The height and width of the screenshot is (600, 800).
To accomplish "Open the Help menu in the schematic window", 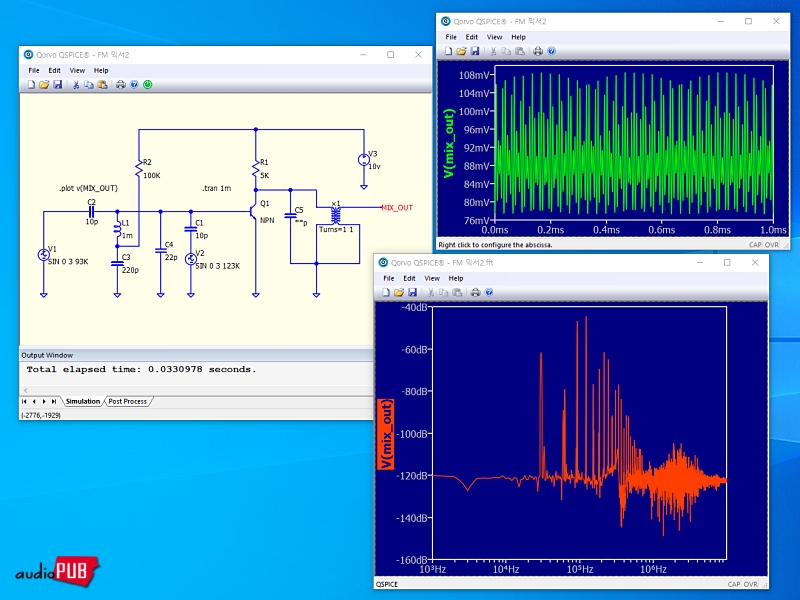I will pyautogui.click(x=101, y=70).
